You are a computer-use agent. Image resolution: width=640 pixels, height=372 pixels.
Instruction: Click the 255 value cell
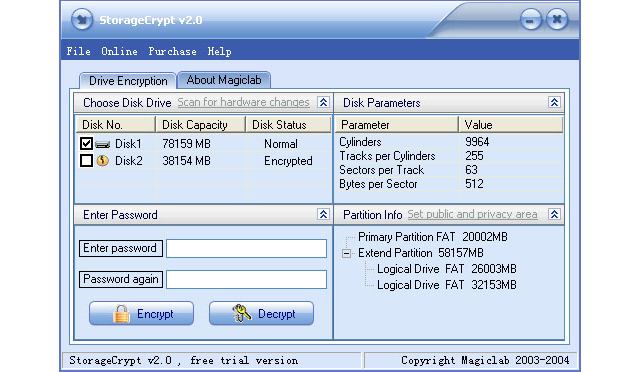pos(474,156)
